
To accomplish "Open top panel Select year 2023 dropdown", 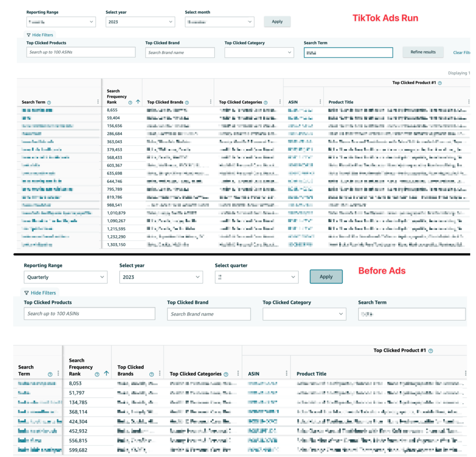I will (x=140, y=22).
